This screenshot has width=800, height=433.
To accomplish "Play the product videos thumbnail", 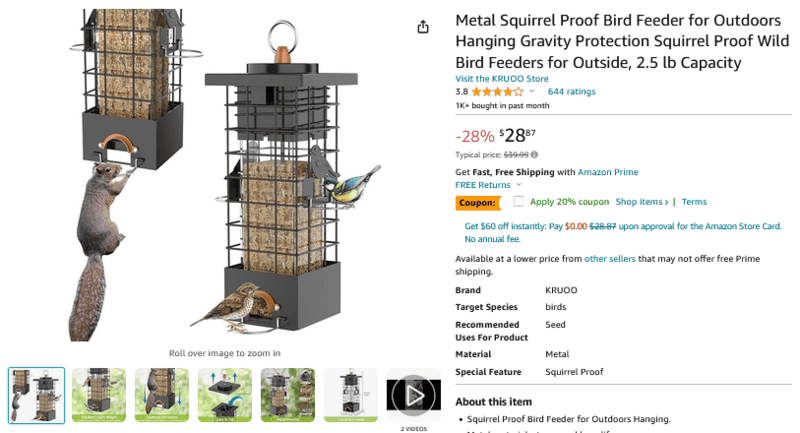I will [413, 395].
